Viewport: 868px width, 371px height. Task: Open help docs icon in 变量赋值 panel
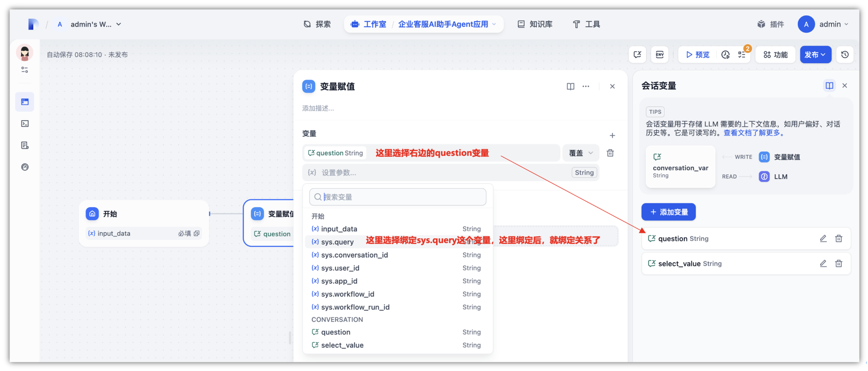click(570, 86)
